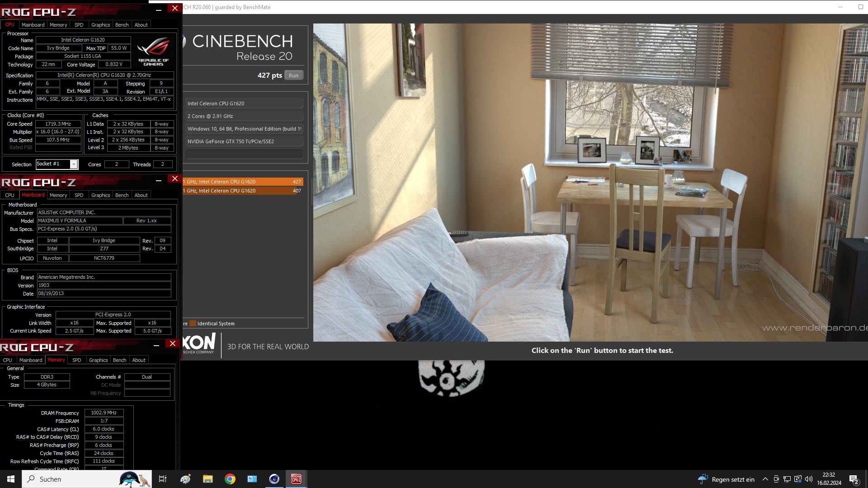Viewport: 868px width, 488px height.
Task: Click the 'Identical System' legend swatch
Action: click(193, 324)
